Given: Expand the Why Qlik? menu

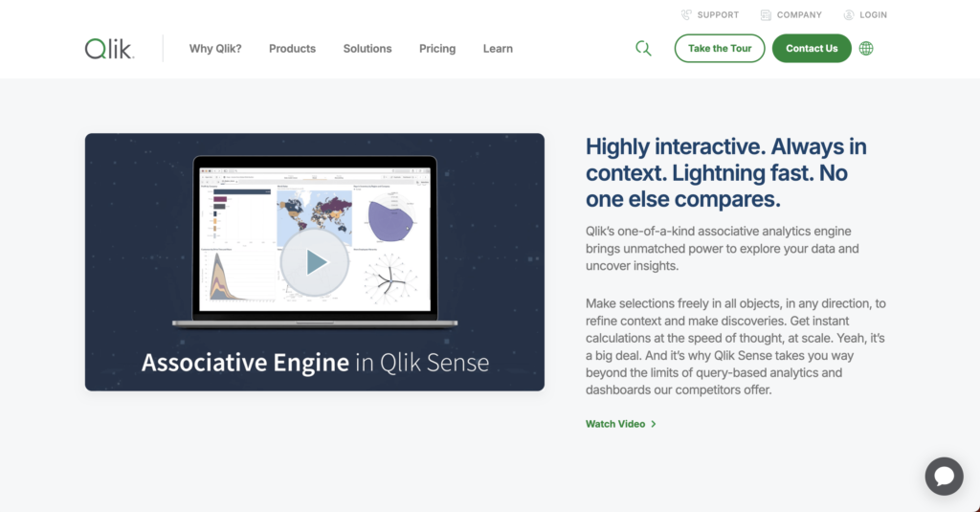Looking at the screenshot, I should click(x=215, y=49).
